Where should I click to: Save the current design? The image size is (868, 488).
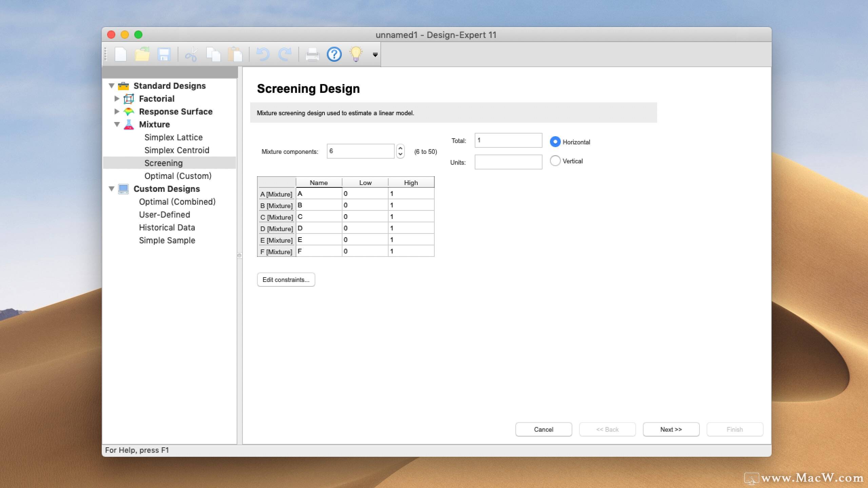click(x=164, y=54)
